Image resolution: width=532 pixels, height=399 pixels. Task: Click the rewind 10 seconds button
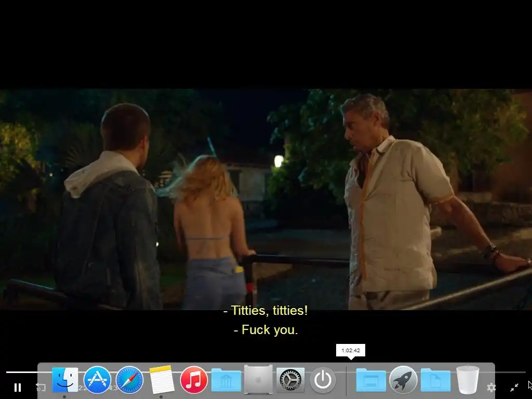point(41,387)
